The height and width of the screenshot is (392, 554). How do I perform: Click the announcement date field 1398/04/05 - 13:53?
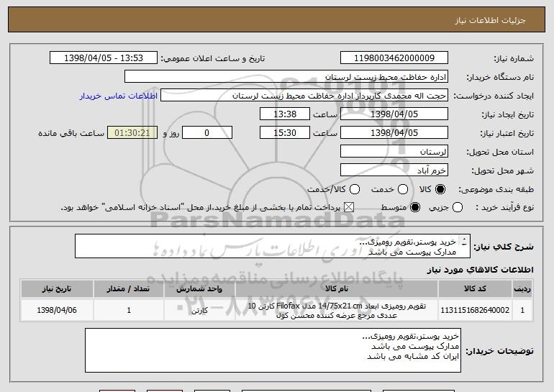pos(104,58)
